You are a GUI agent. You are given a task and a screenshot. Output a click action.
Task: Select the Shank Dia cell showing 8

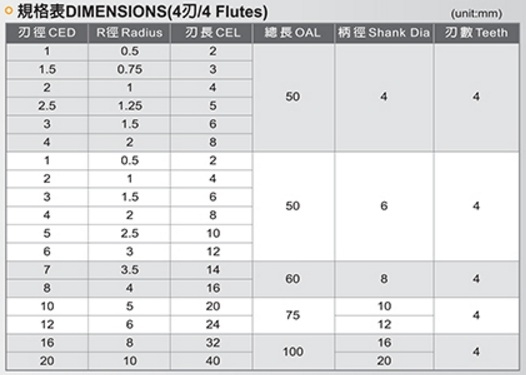click(x=384, y=279)
